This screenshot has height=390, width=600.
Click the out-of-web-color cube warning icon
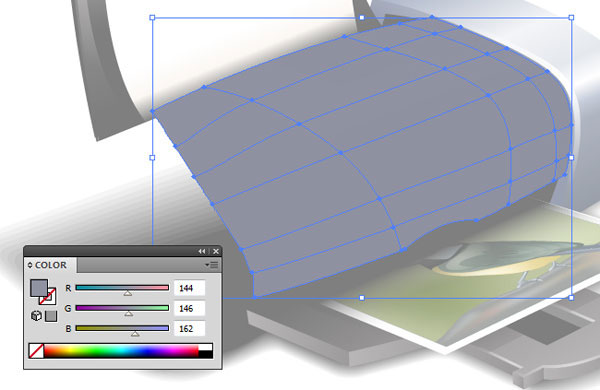pos(36,316)
